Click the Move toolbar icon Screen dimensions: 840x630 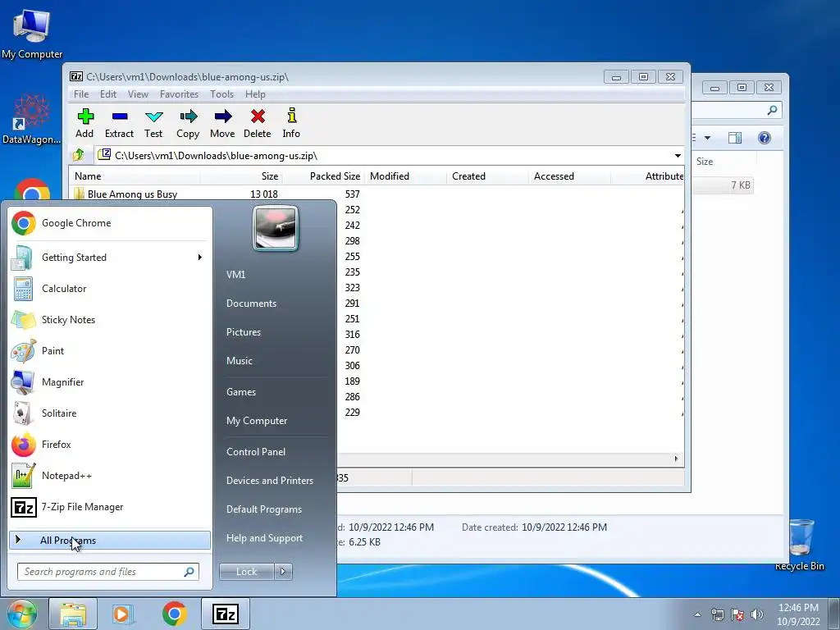tap(222, 123)
